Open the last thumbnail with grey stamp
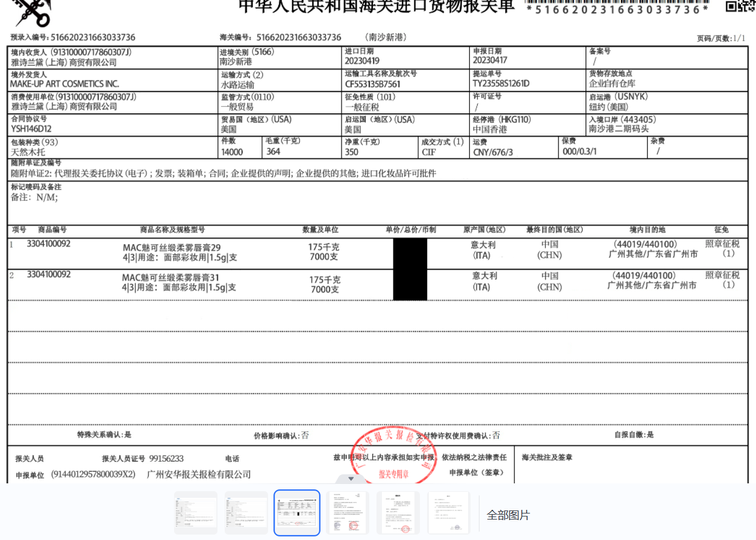 point(448,513)
